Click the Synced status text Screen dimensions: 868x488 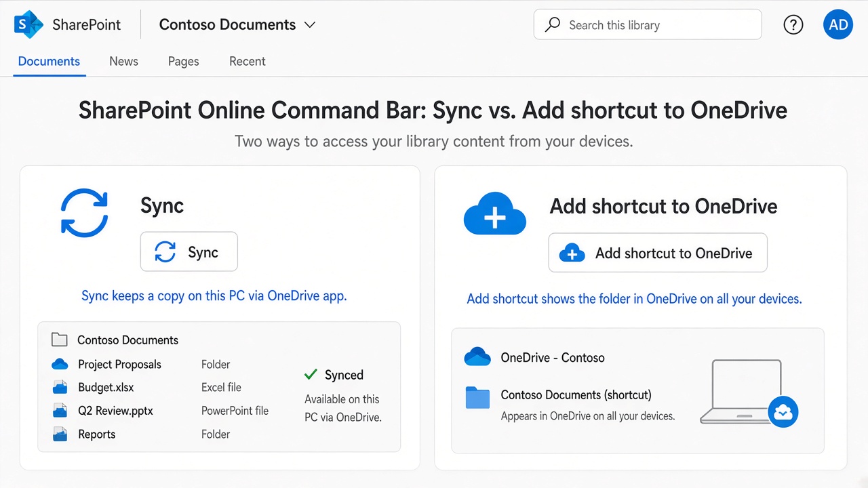point(344,375)
